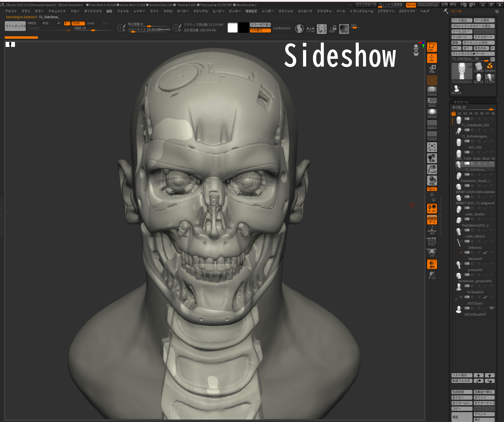Toggle Local (ローカル) symmetry button
Viewport: 504px width, 422px height.
click(432, 208)
